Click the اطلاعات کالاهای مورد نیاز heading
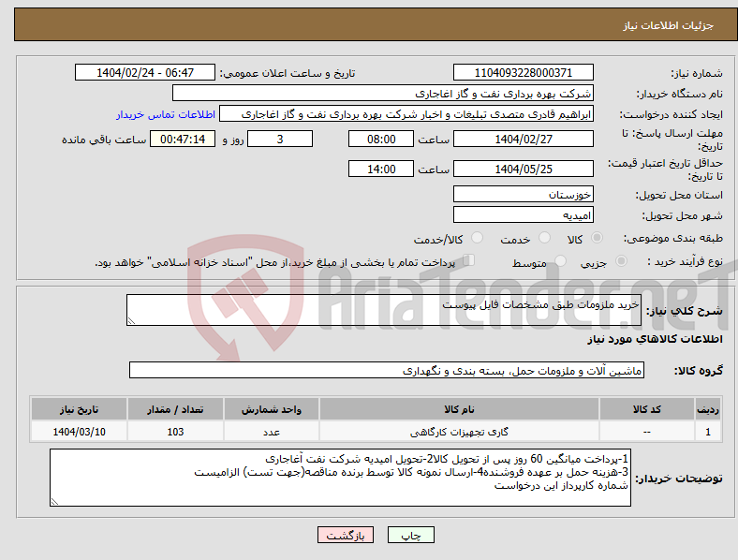The width and height of the screenshot is (738, 560). click(x=655, y=339)
